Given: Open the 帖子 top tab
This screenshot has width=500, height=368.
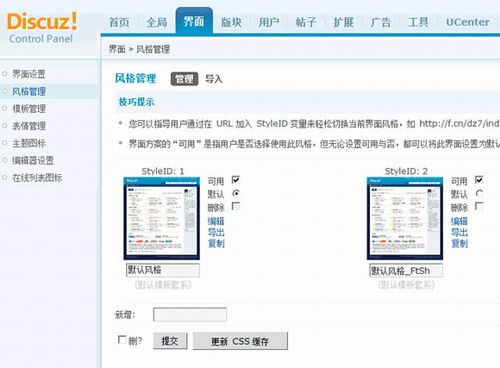Looking at the screenshot, I should click(306, 22).
